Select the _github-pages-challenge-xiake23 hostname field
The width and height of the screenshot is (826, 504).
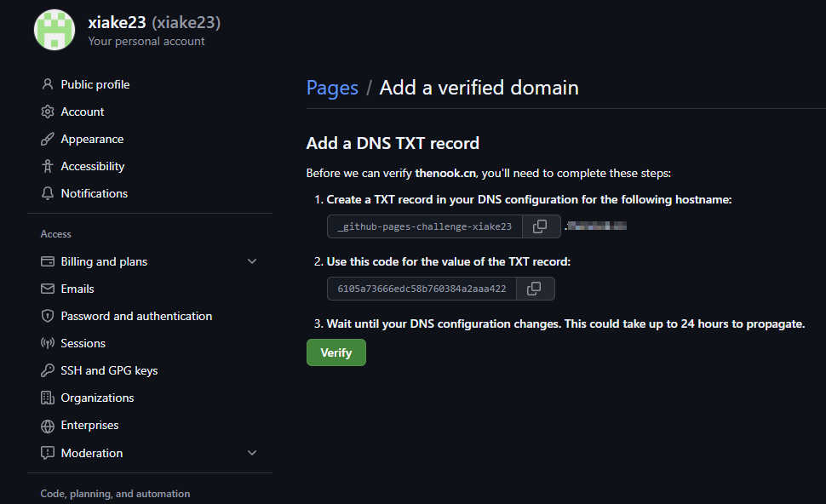point(425,226)
